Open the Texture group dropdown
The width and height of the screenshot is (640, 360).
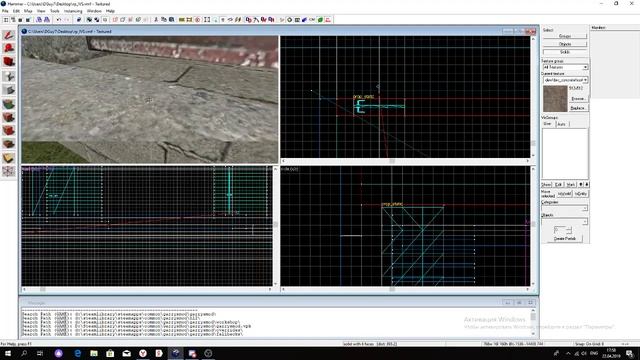click(565, 67)
